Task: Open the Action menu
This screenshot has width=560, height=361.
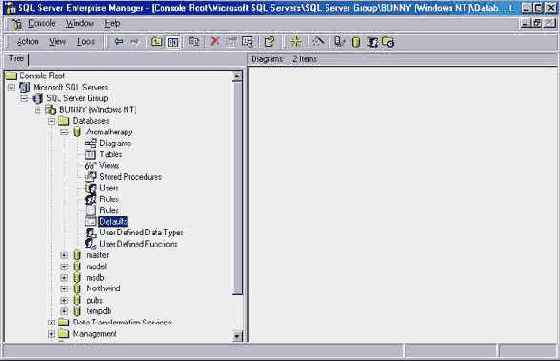Action: click(x=28, y=42)
